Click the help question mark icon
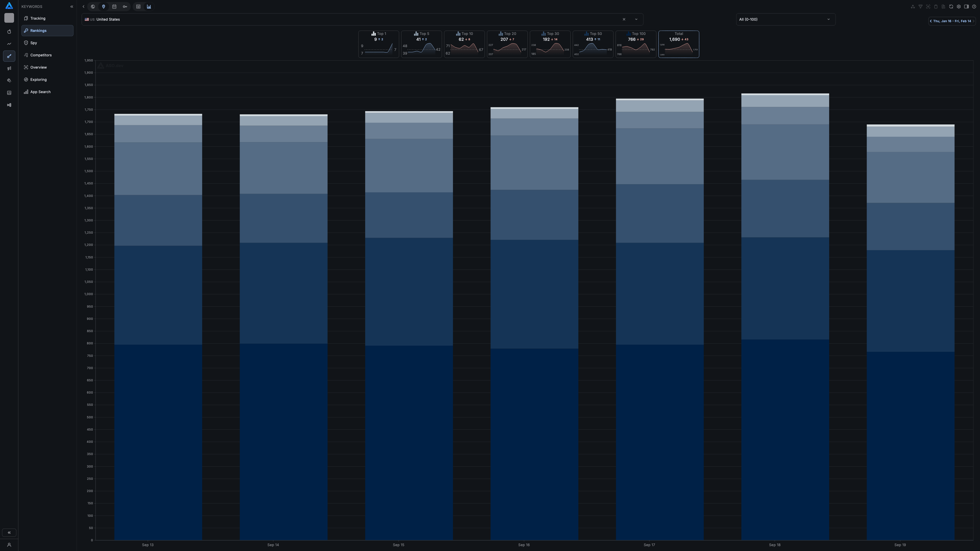 coord(974,6)
